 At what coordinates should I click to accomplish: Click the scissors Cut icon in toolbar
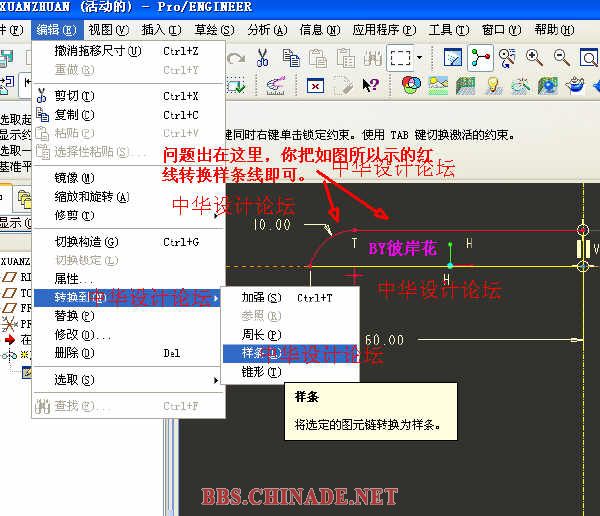262,58
